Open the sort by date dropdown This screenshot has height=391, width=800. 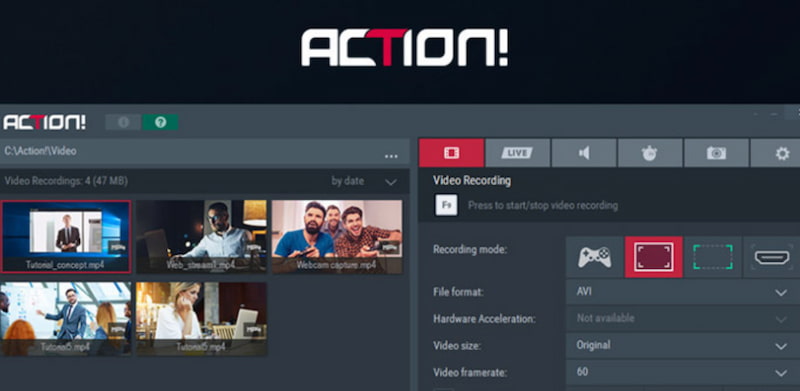(364, 181)
